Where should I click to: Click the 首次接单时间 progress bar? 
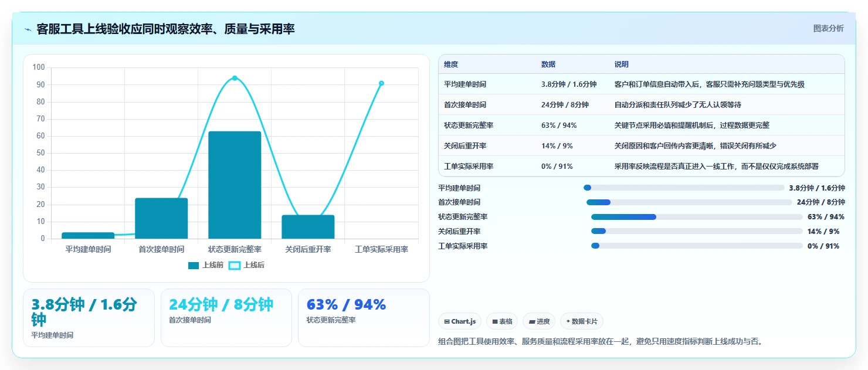pos(689,202)
